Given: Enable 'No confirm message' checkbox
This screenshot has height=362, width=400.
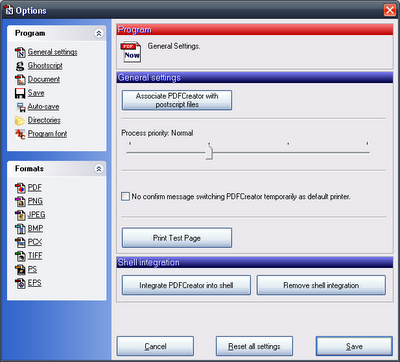Looking at the screenshot, I should pyautogui.click(x=125, y=197).
